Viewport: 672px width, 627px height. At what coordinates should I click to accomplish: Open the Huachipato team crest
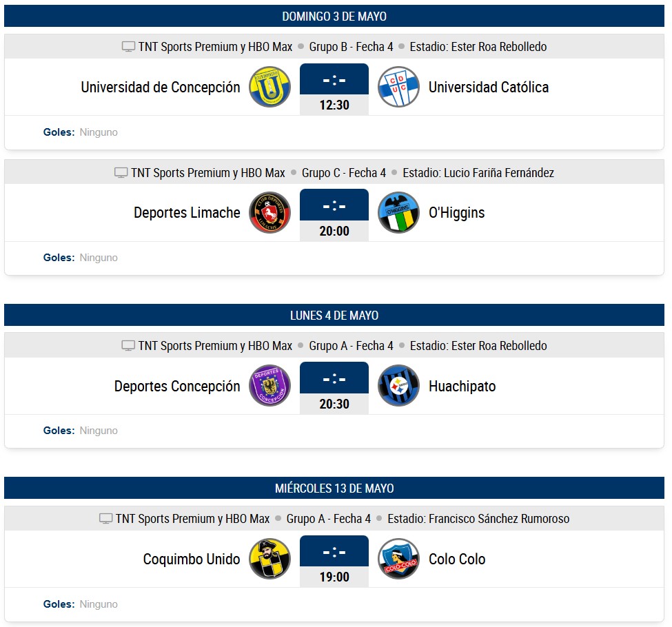(398, 386)
